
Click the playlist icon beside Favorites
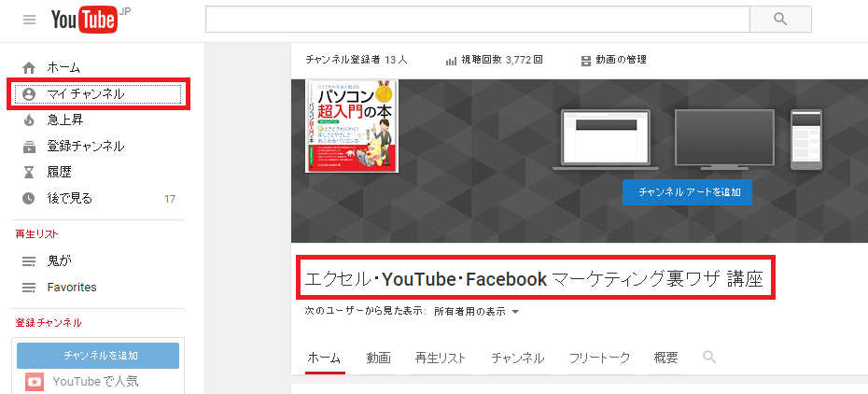tap(28, 288)
